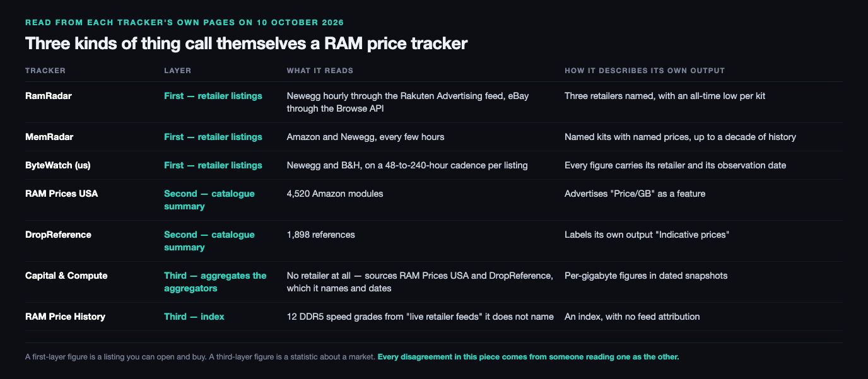
Task: Click footnote 'A first-layer figure is a listing'
Action: coord(199,357)
